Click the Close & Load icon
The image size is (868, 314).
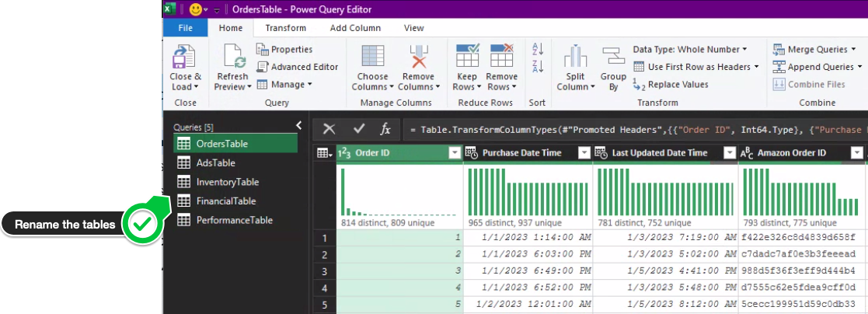click(184, 57)
